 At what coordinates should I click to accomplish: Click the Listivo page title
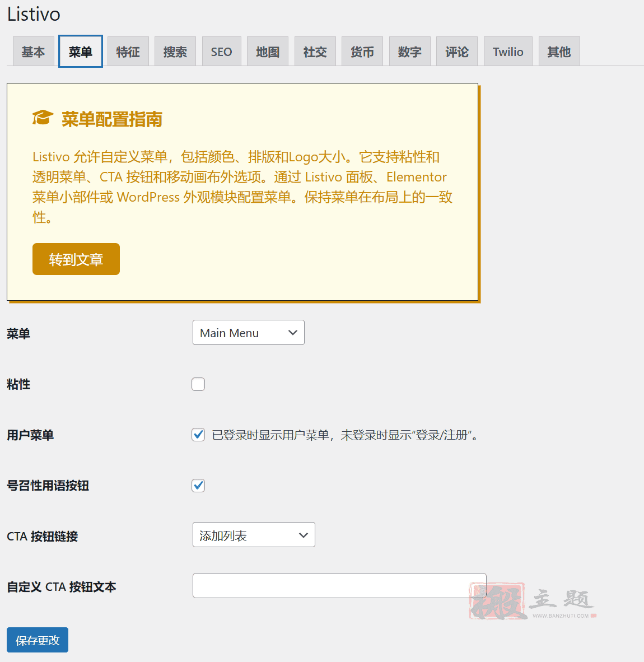pos(34,14)
